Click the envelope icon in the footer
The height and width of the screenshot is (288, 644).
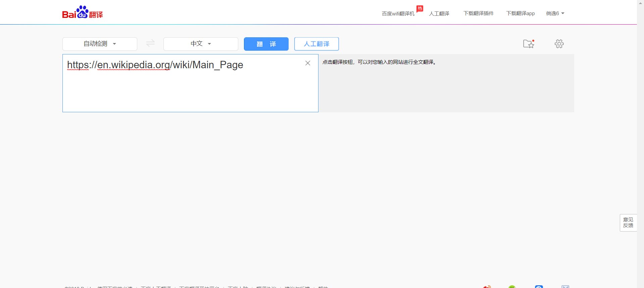565,286
